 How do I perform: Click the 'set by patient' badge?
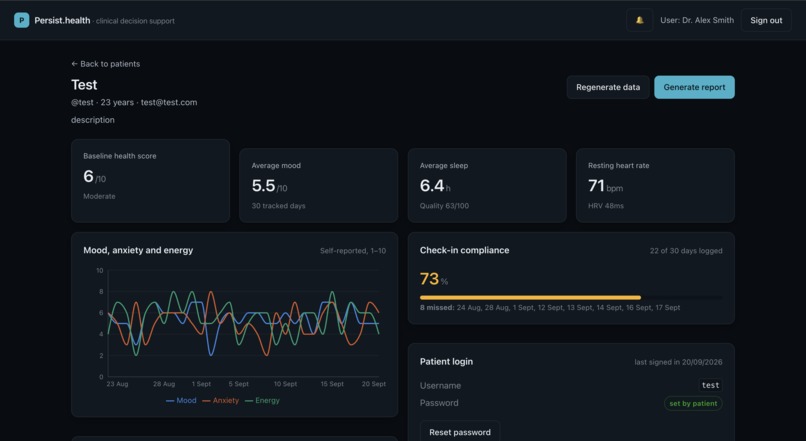(x=693, y=403)
